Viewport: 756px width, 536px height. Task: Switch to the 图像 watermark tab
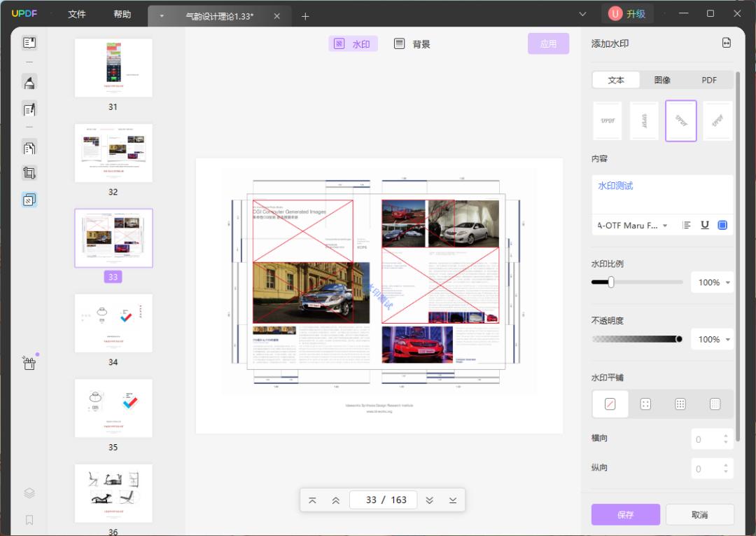662,80
